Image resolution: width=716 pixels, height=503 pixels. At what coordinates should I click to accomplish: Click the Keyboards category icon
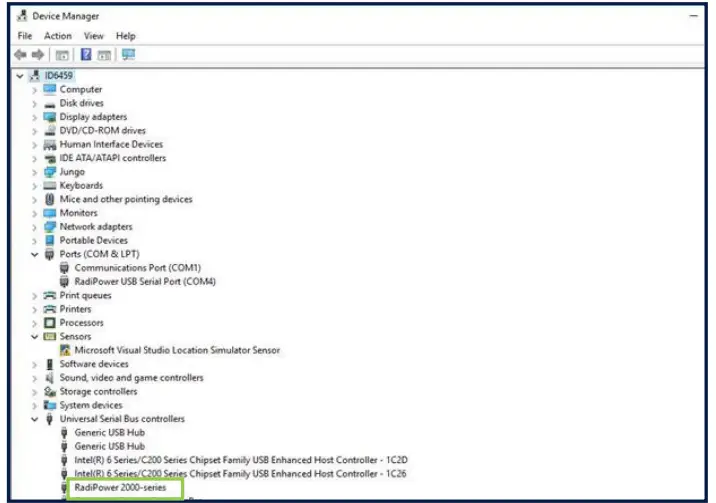coord(49,186)
